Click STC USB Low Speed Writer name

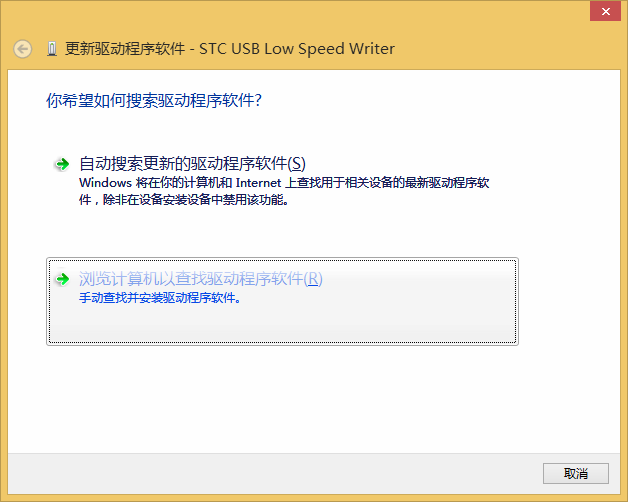tap(297, 49)
